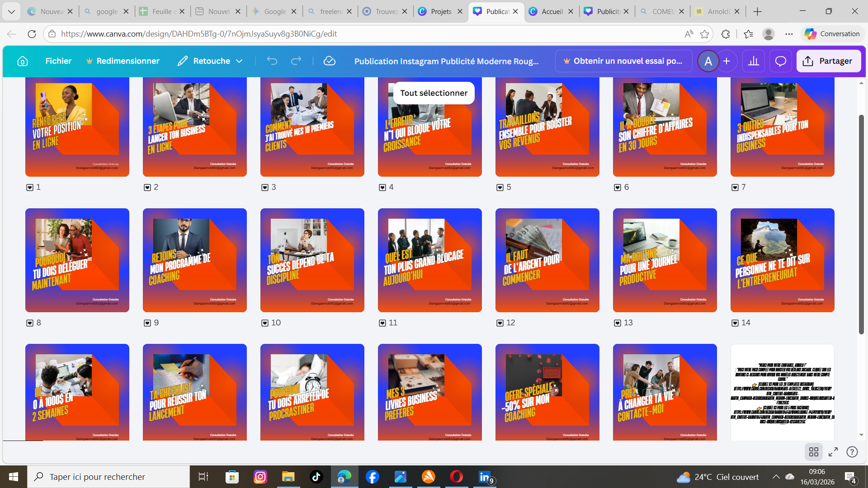Open the help question mark icon
Image resolution: width=868 pixels, height=488 pixels.
click(x=852, y=452)
